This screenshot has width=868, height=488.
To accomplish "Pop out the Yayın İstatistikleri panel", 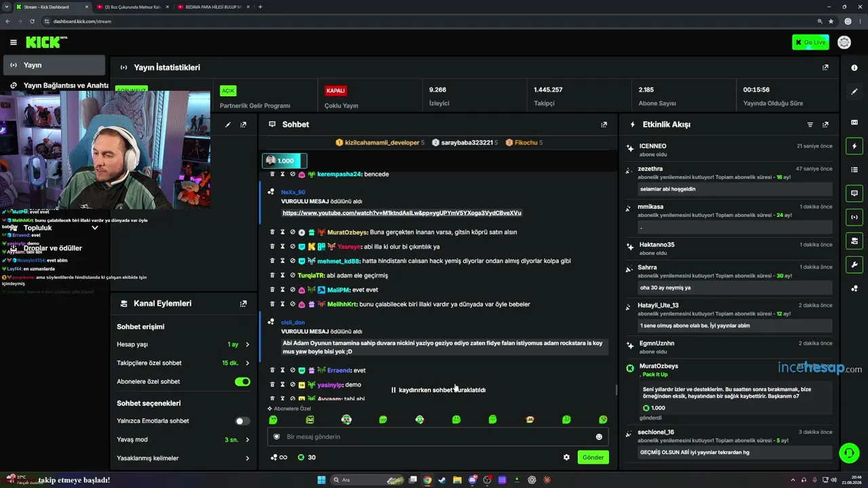I will [825, 68].
